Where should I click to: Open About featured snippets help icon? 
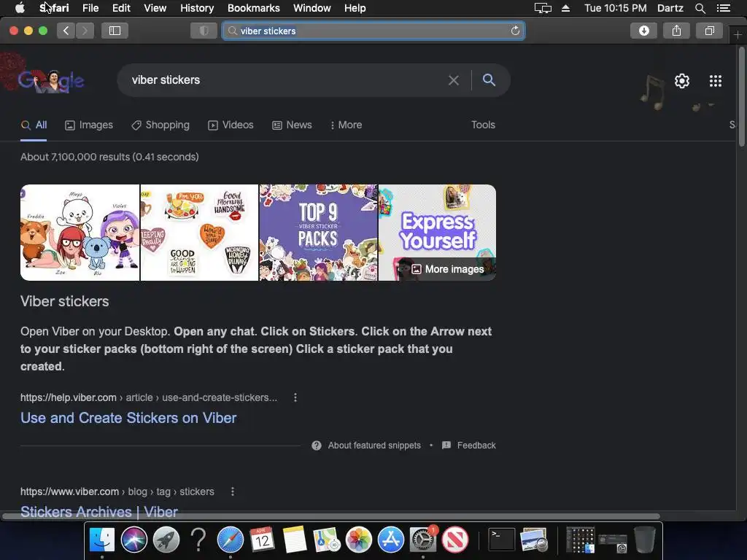click(317, 446)
